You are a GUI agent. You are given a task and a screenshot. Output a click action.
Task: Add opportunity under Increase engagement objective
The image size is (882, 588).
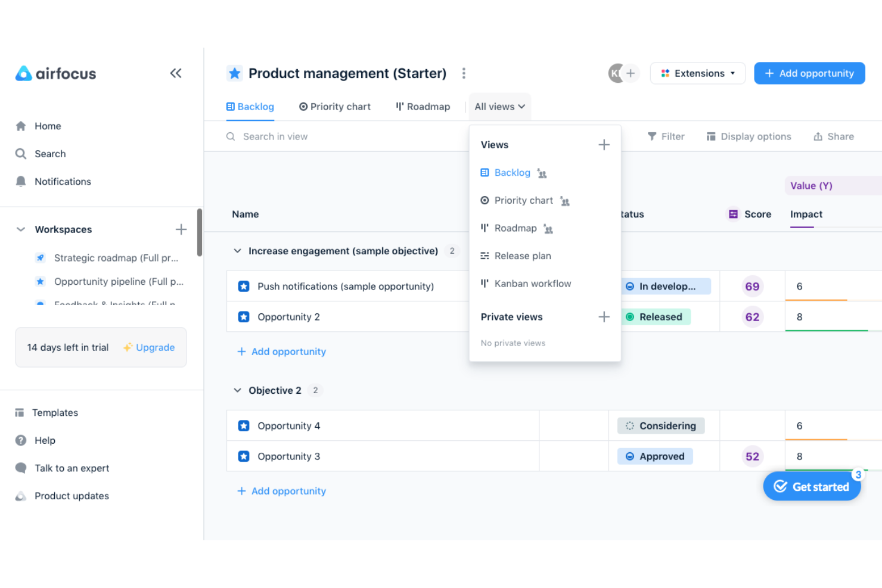[x=282, y=351]
